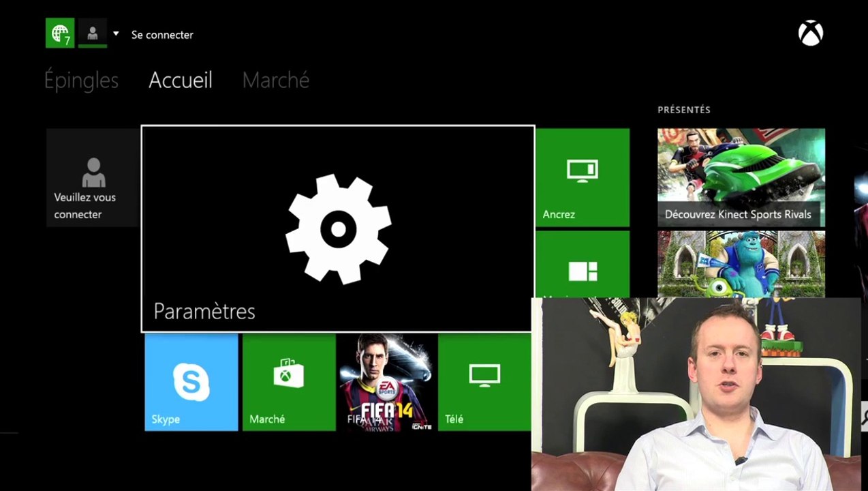
Task: Open the Marché store bag tile
Action: [x=289, y=383]
